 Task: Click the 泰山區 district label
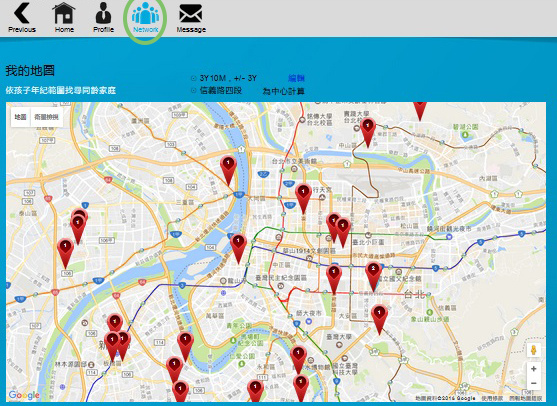pos(28,213)
